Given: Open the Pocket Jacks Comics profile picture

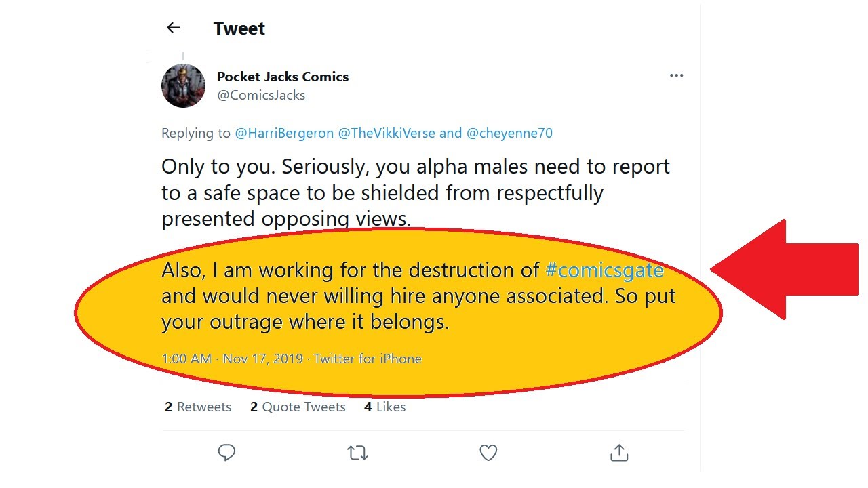Looking at the screenshot, I should pos(183,86).
